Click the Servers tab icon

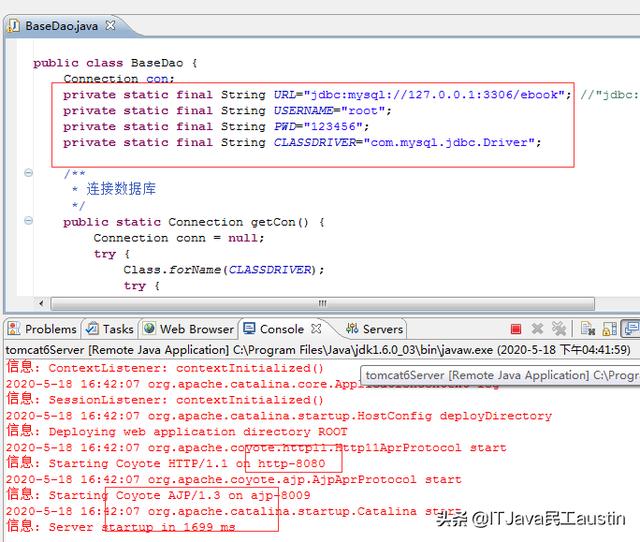point(352,329)
